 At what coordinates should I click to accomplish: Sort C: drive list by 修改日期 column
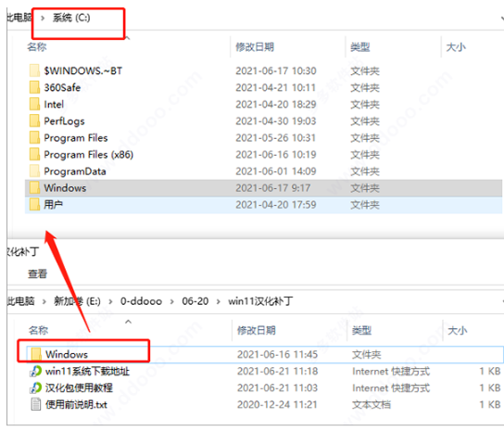(x=255, y=47)
